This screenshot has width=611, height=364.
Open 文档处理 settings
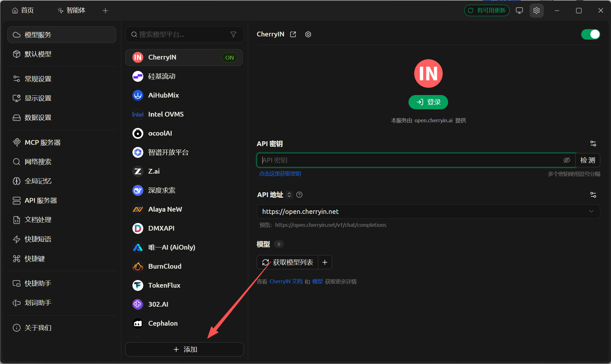click(x=62, y=220)
